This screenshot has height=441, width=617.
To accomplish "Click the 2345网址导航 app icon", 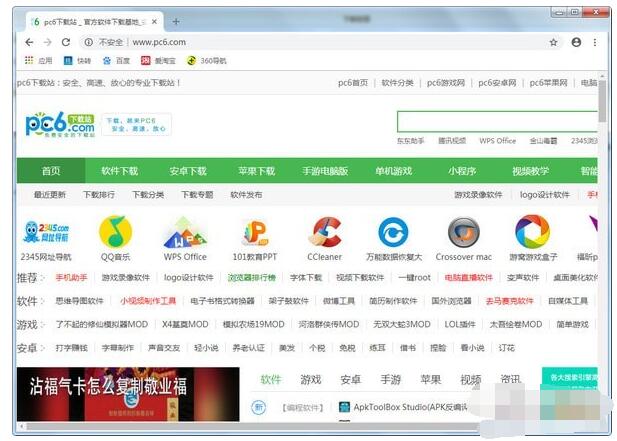I will click(46, 231).
